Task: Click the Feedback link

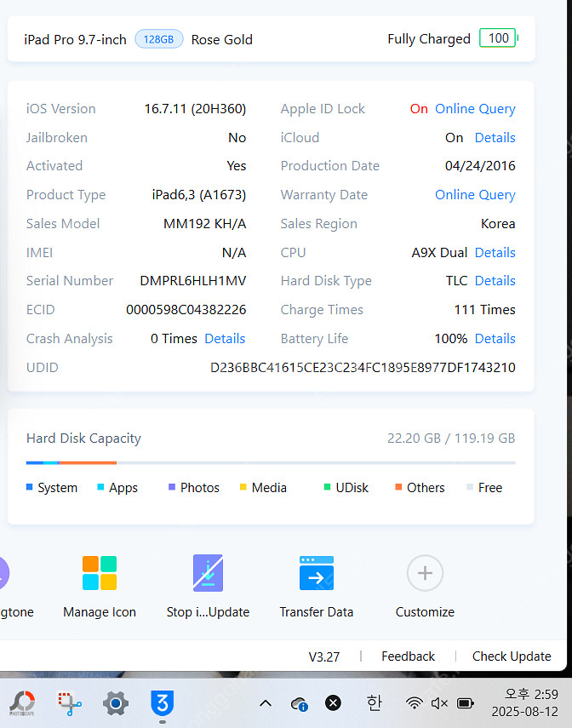Action: pos(408,656)
